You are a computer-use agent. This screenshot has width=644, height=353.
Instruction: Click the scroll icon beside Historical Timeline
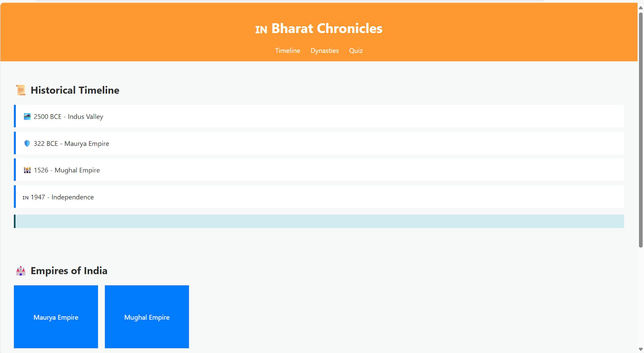click(x=21, y=90)
